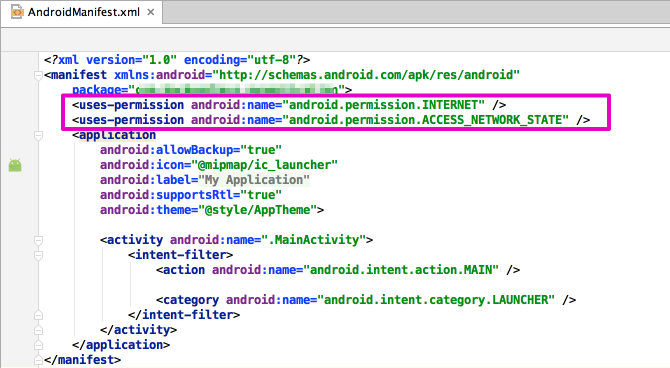The width and height of the screenshot is (670, 368).
Task: Click the closing </application> tag text
Action: (121, 344)
